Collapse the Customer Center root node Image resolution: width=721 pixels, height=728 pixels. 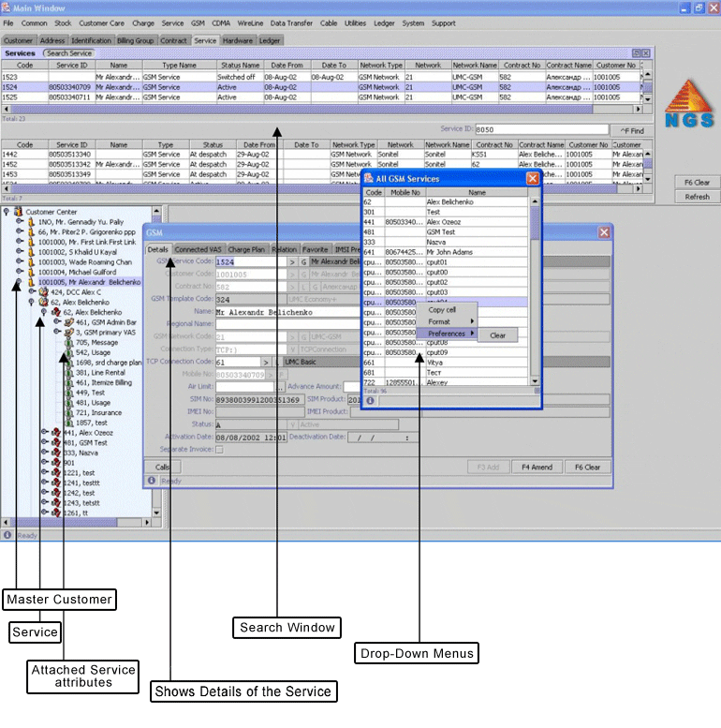tap(6, 212)
